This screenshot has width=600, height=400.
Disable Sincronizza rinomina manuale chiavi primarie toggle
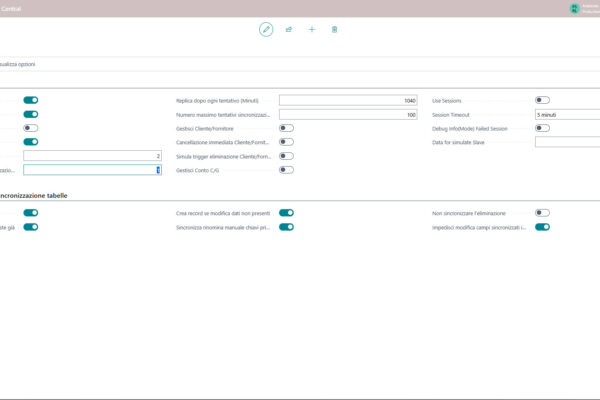point(286,227)
